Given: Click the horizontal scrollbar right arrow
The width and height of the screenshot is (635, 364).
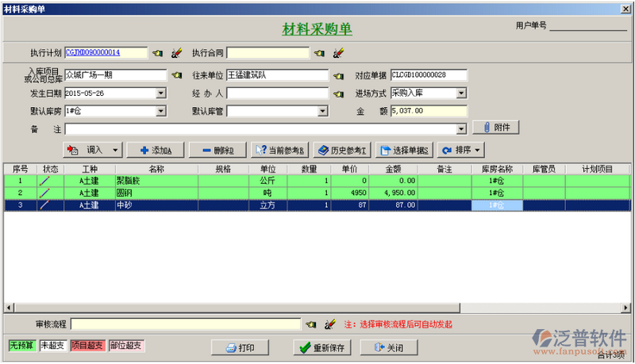Looking at the screenshot, I should pyautogui.click(x=625, y=308).
